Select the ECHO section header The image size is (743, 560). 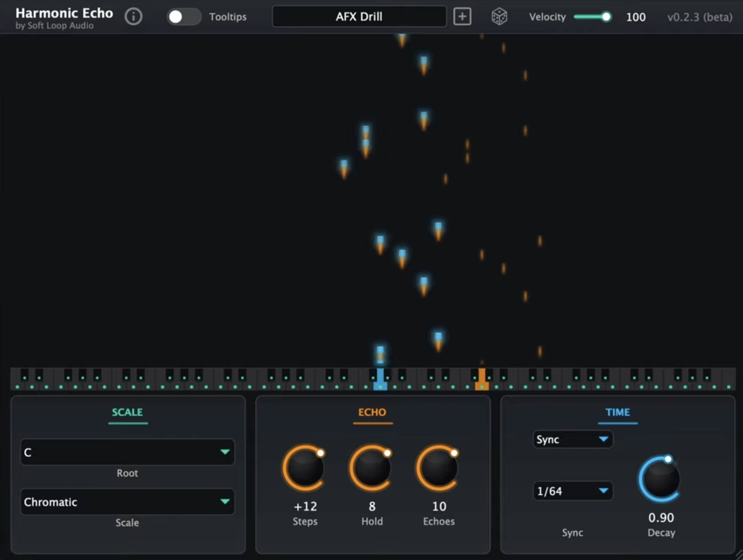pyautogui.click(x=372, y=412)
